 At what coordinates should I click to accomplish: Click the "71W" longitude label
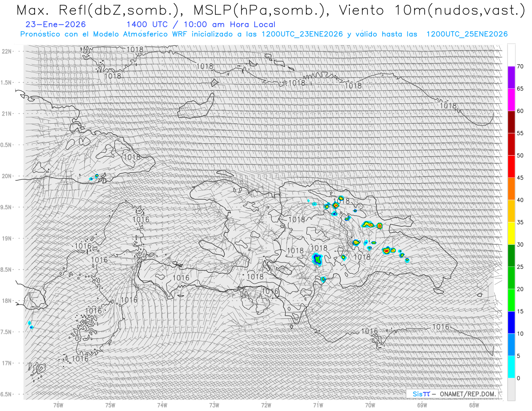point(318,404)
